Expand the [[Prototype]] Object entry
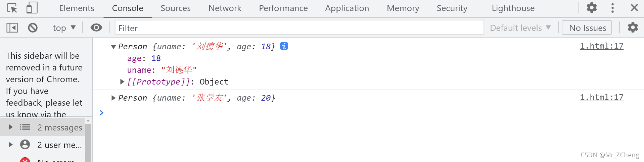 click(123, 82)
